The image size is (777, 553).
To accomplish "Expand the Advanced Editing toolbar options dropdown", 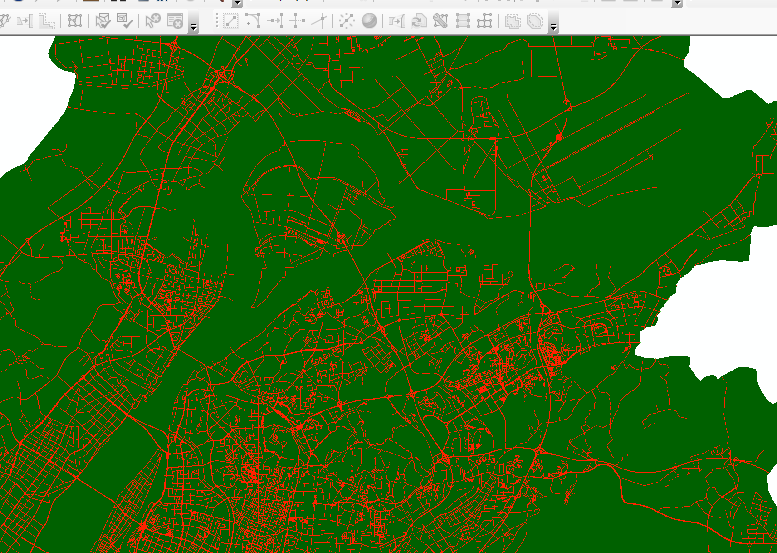I will click(x=553, y=25).
